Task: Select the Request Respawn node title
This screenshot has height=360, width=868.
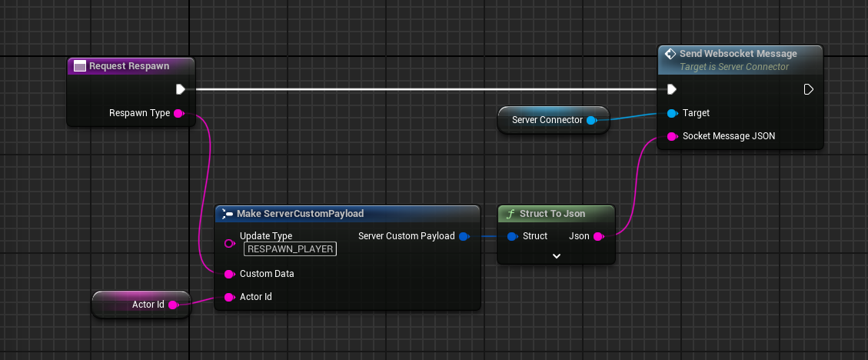Action: click(x=129, y=66)
